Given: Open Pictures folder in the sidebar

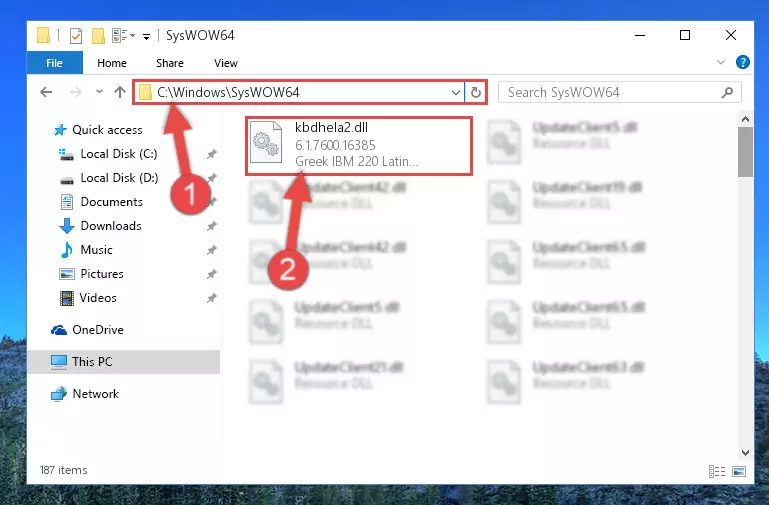Looking at the screenshot, I should 102,274.
